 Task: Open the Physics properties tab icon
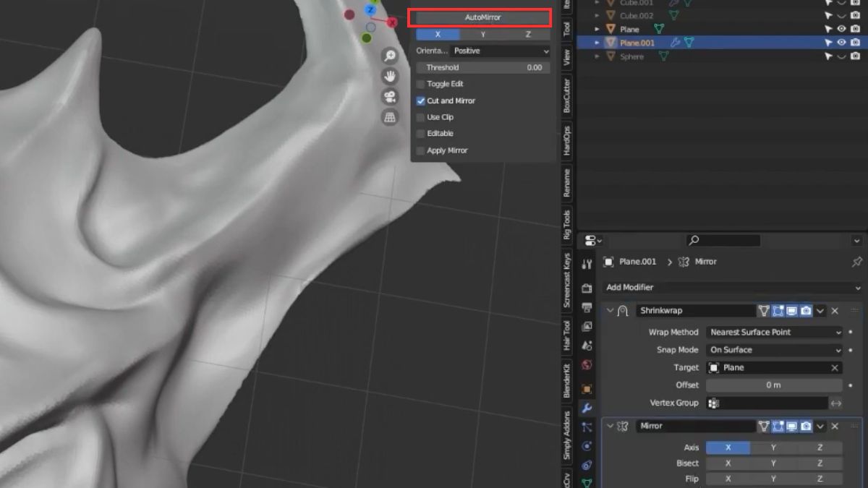587,446
